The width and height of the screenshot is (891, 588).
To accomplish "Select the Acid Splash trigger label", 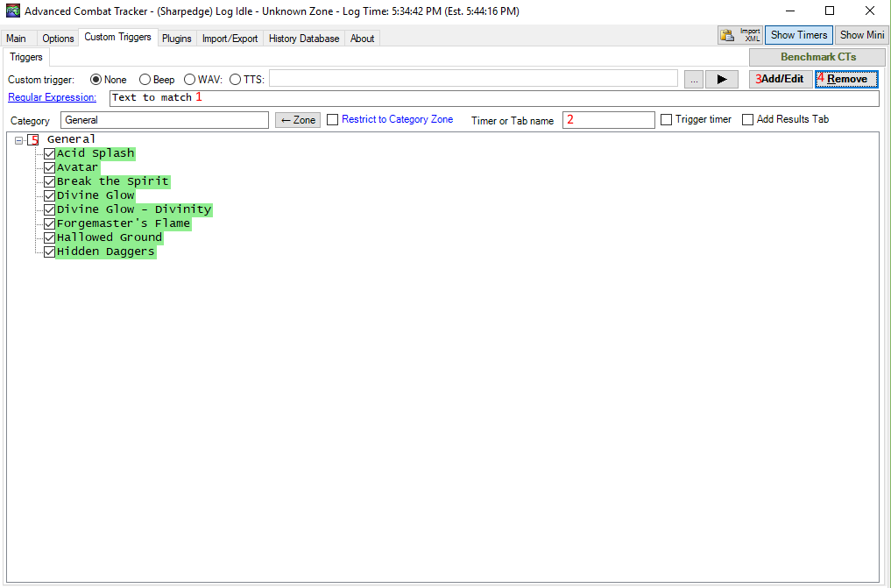I will click(95, 153).
